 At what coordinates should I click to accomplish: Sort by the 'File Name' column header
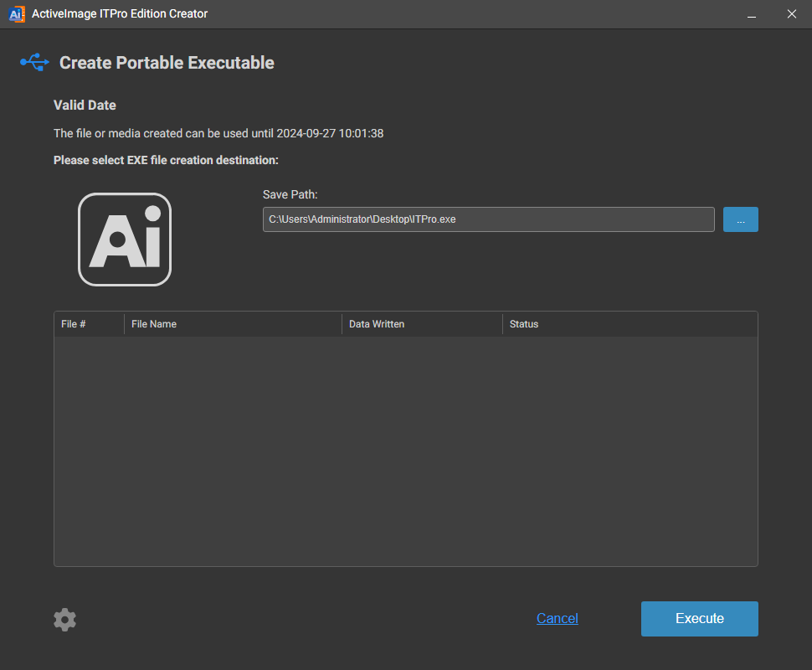(154, 324)
